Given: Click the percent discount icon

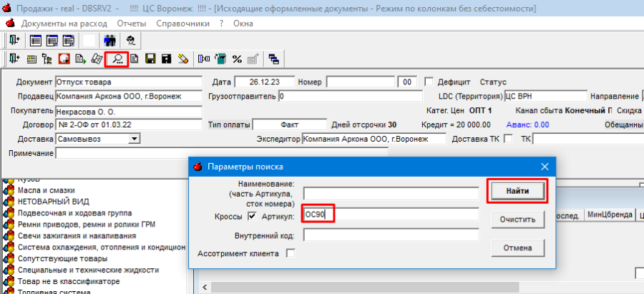Looking at the screenshot, I should click(237, 59).
